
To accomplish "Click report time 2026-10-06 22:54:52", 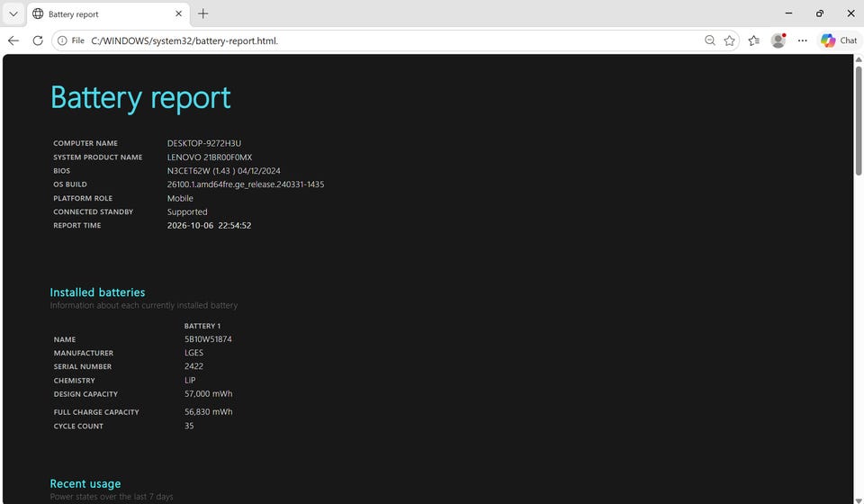I will (210, 225).
